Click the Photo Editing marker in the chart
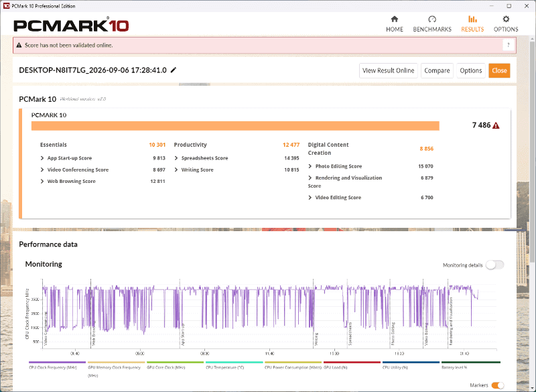Viewport: 536px width, 392px height. (393, 333)
